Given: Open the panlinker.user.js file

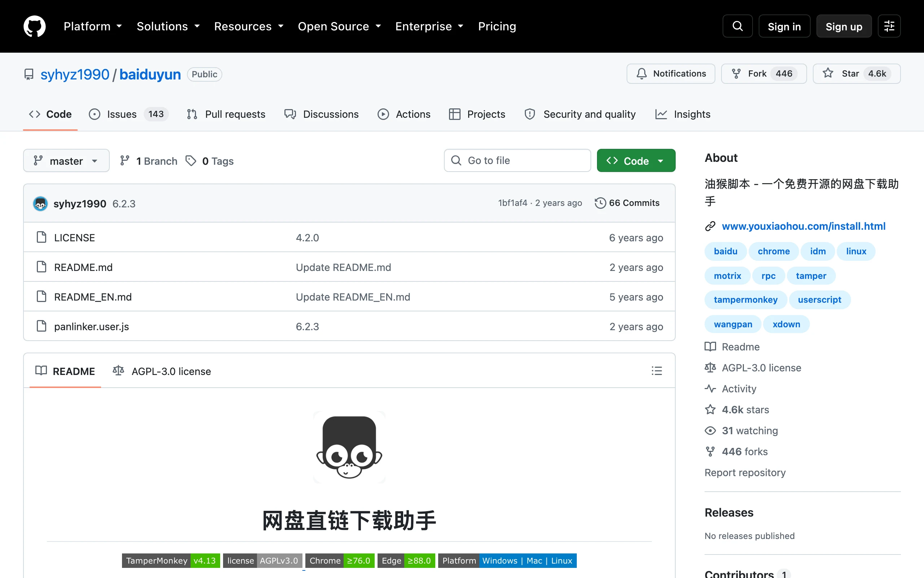Looking at the screenshot, I should coord(91,327).
